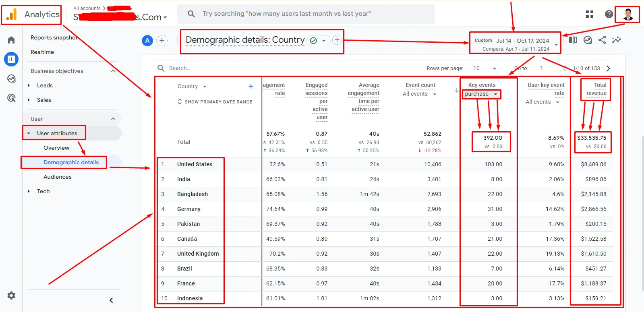
Task: Open the Google apps grid
Action: pos(590,14)
